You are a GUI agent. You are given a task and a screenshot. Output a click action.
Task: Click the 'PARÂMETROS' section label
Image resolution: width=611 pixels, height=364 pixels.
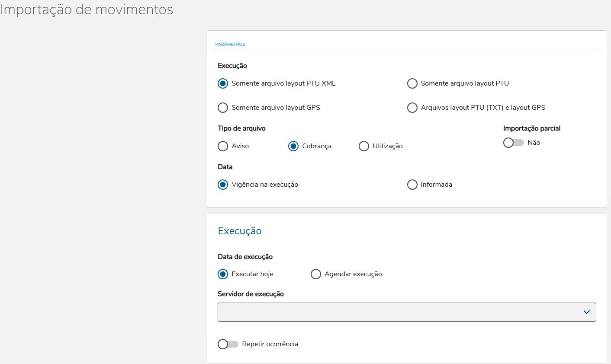230,45
